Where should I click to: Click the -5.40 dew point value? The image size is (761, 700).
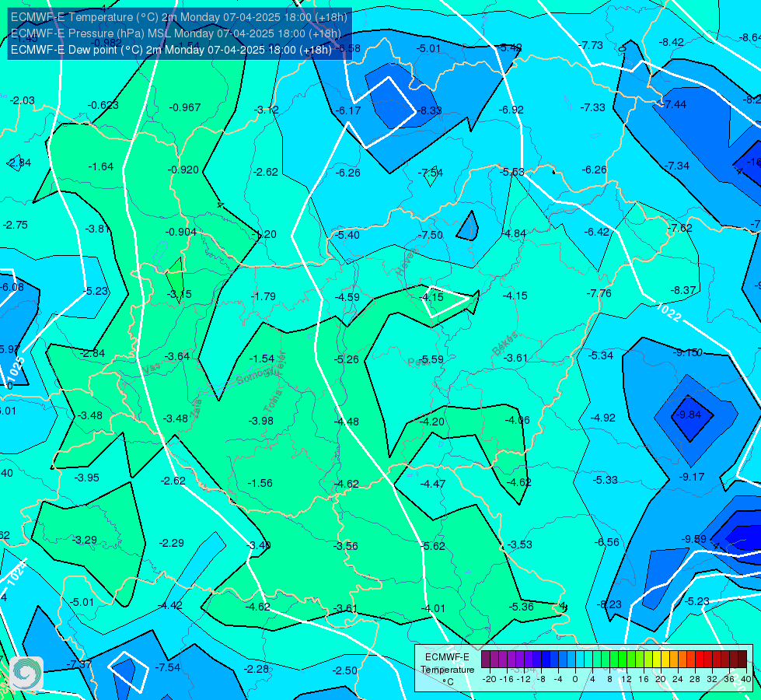(x=347, y=235)
